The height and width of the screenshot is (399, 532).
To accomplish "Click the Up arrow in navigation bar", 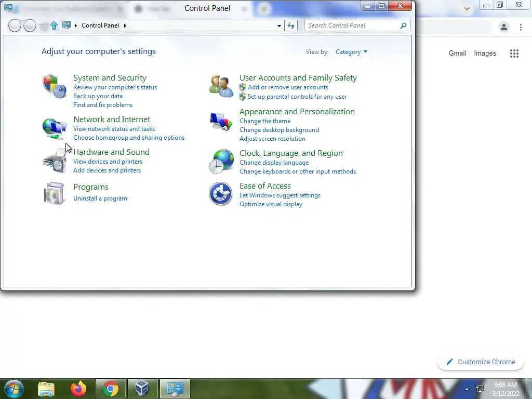I will (54, 25).
